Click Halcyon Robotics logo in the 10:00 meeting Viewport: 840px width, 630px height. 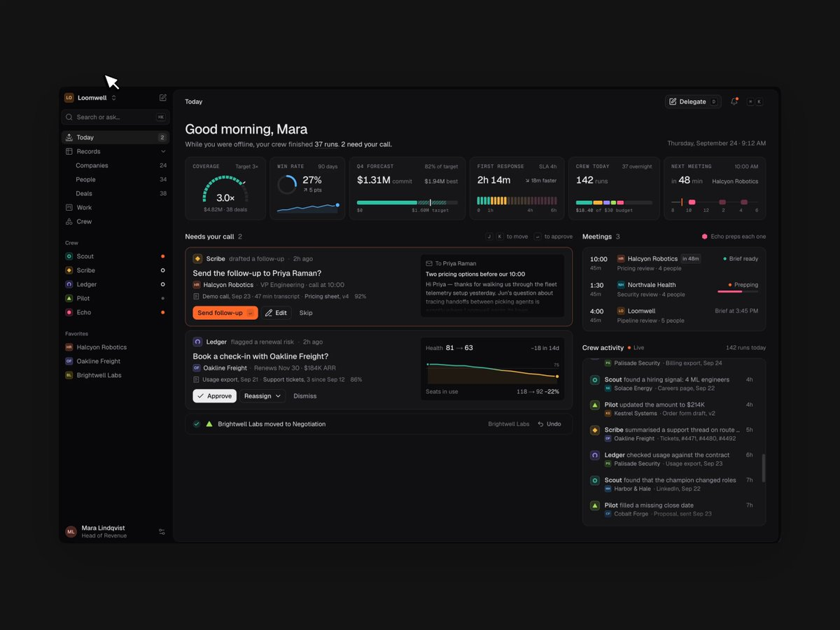point(621,259)
